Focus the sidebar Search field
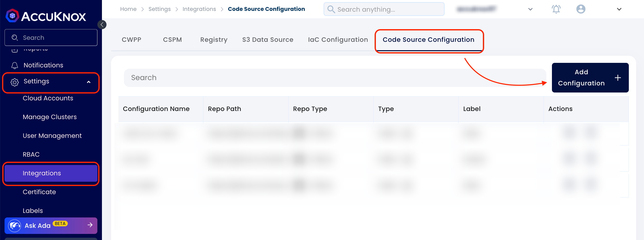This screenshot has height=240, width=644. [x=51, y=38]
